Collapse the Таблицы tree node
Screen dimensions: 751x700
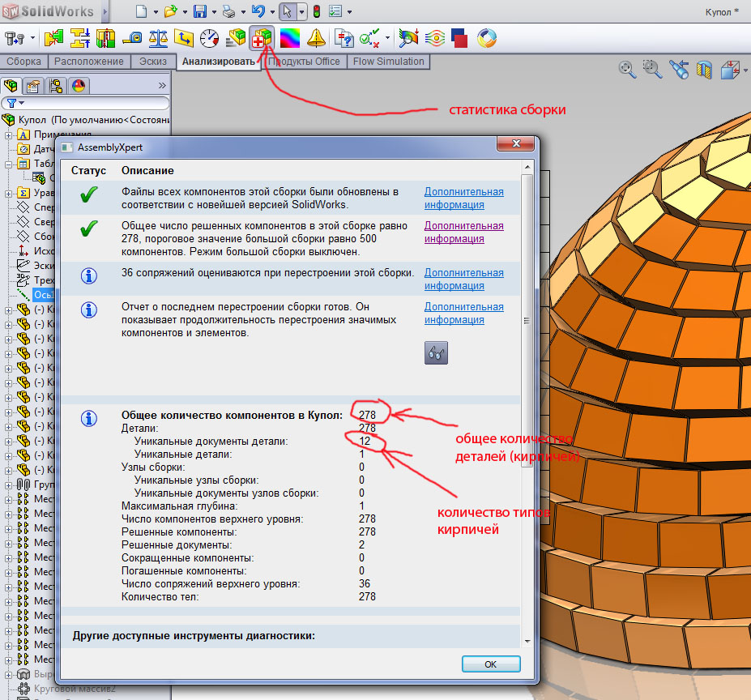pyautogui.click(x=9, y=164)
